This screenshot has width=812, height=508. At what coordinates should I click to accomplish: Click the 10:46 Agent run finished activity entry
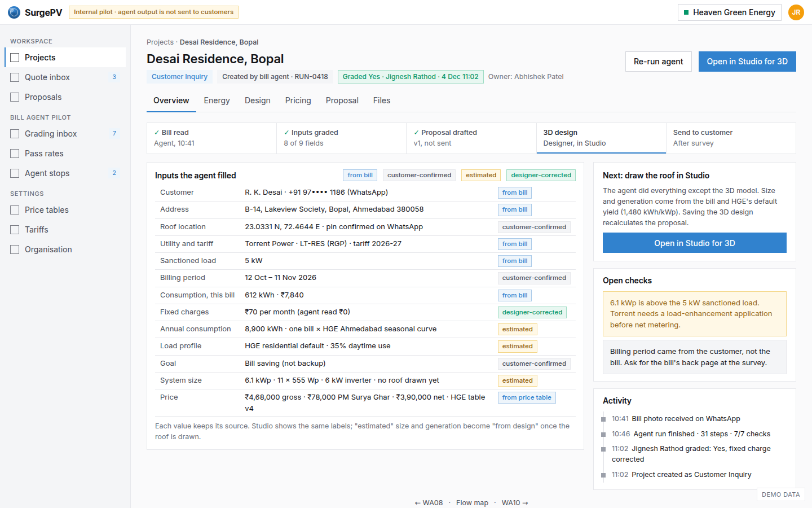coord(691,434)
